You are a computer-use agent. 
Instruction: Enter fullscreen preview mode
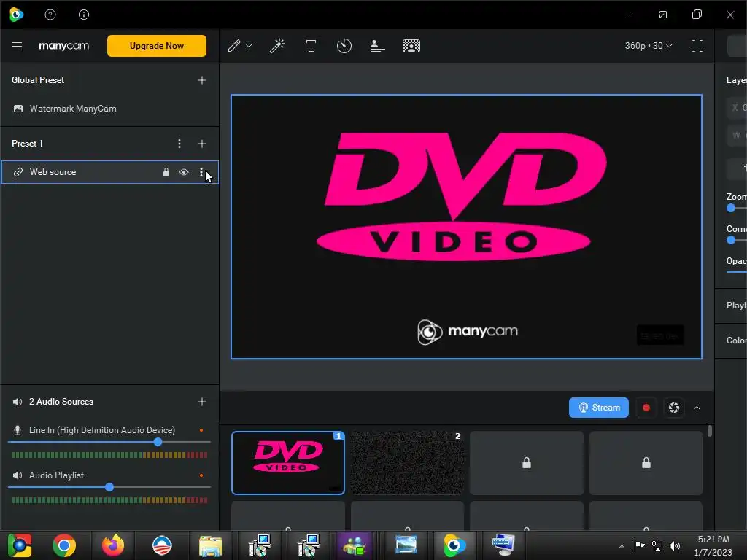click(x=697, y=46)
